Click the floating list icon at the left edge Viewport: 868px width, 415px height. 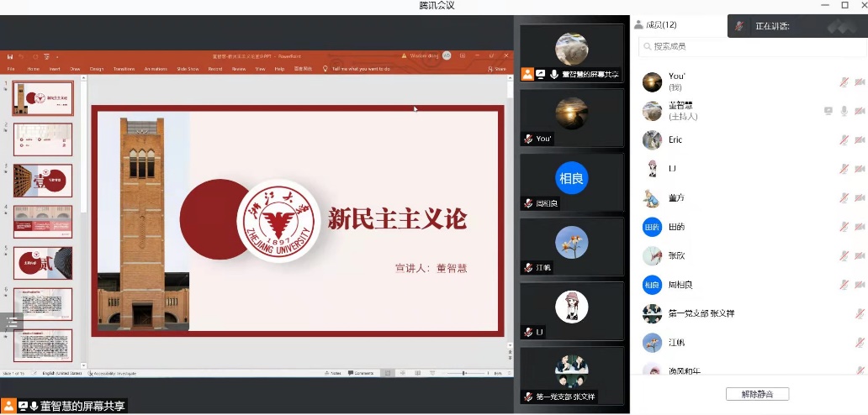[x=11, y=322]
